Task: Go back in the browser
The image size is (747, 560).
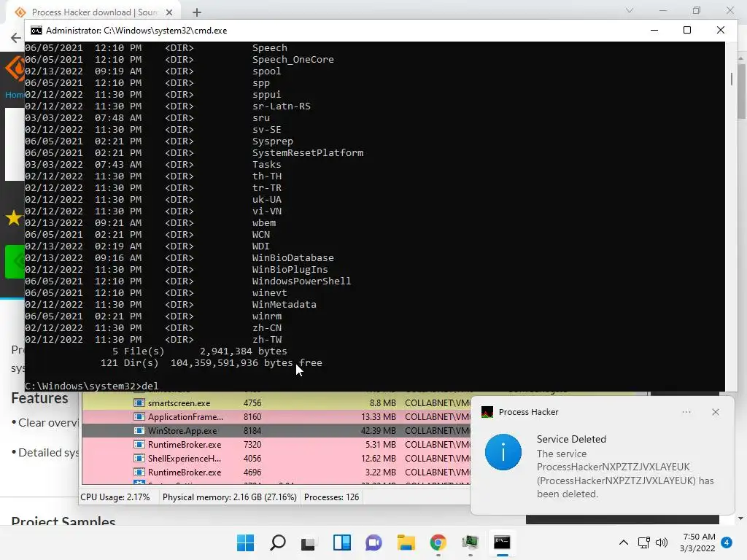Action: (16, 38)
